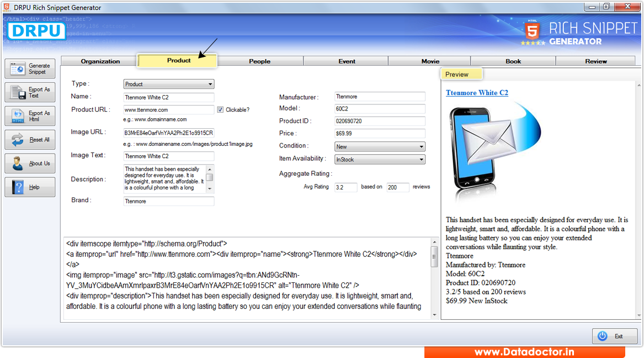The width and height of the screenshot is (644, 358).
Task: Open the Item Availability dropdown
Action: 380,160
